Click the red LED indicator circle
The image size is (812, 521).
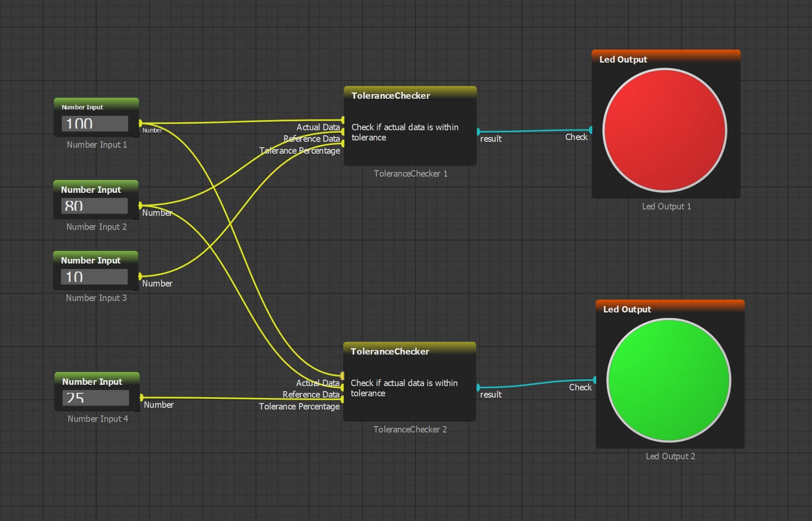click(664, 130)
